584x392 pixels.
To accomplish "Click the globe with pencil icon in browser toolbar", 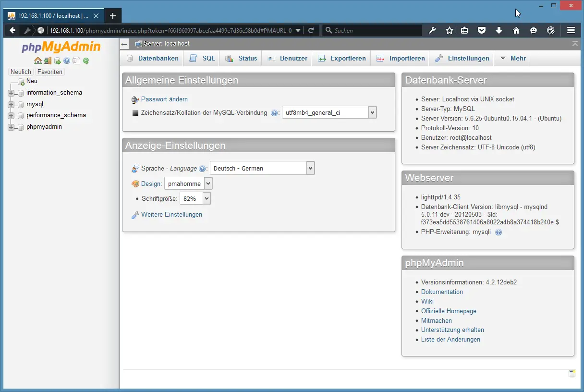I will 551,30.
